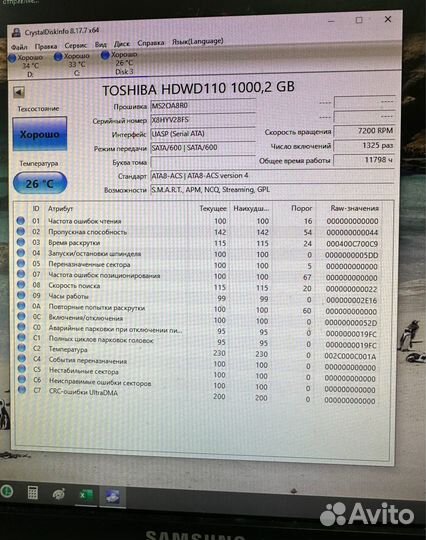
Task: Open the Правка menu
Action: coord(46,46)
